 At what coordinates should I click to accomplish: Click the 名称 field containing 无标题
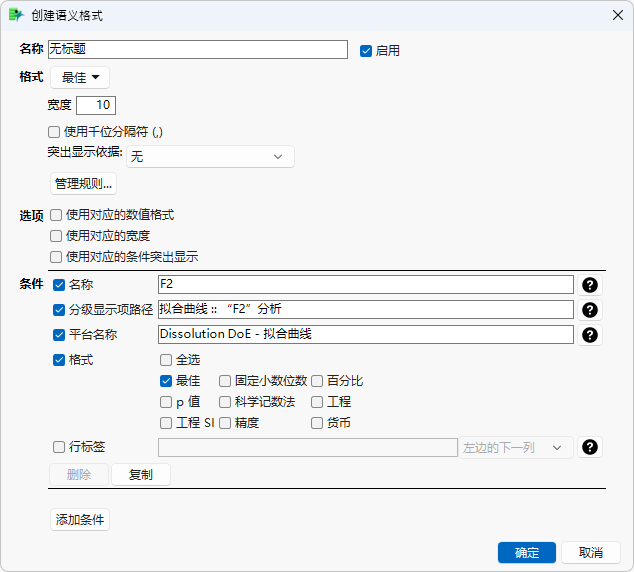click(198, 49)
